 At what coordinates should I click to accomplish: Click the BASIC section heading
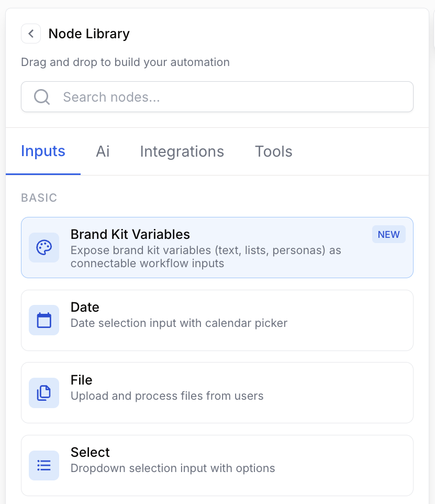[39, 198]
